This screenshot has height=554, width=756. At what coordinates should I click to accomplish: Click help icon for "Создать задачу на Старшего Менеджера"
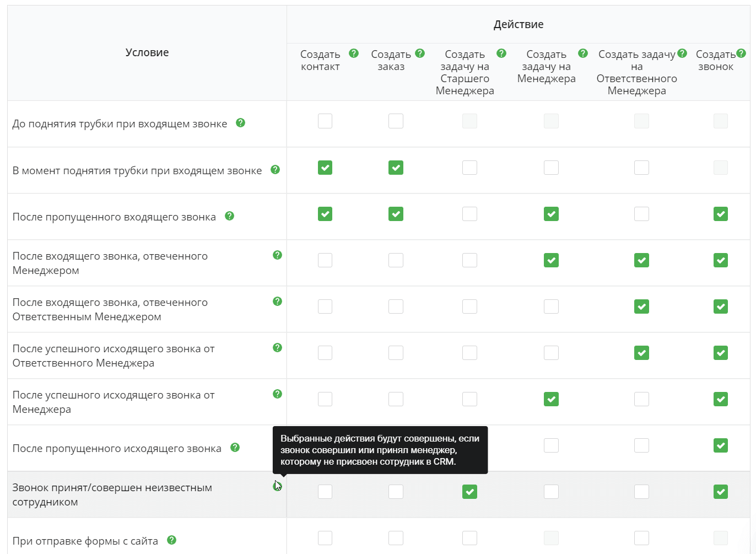click(501, 53)
